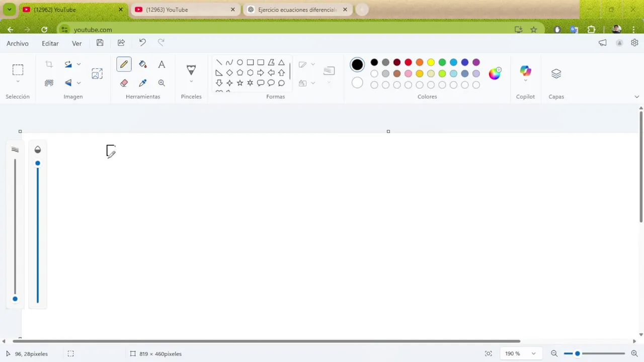
Task: Select the Color picker eyedropper
Action: pyautogui.click(x=143, y=83)
